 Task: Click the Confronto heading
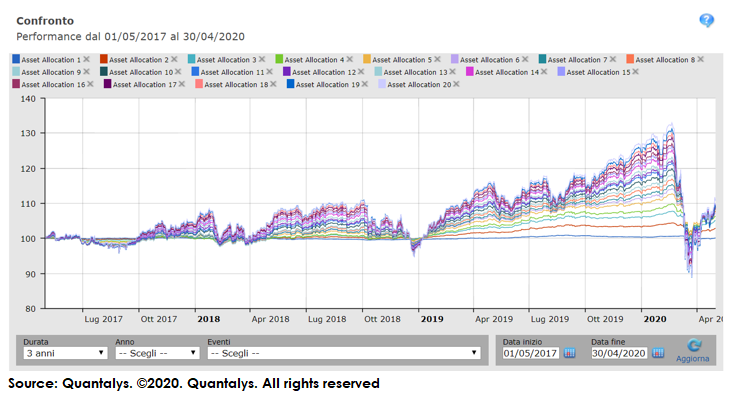tap(45, 21)
